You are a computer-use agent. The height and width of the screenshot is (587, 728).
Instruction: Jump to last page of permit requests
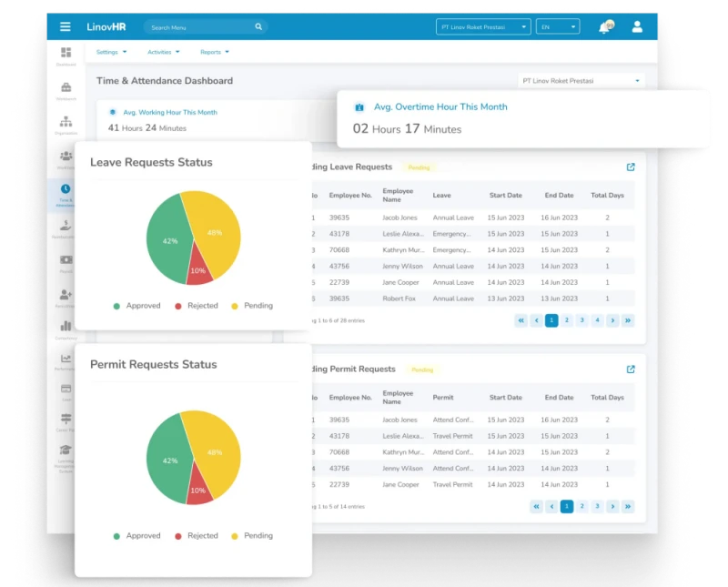coord(628,506)
